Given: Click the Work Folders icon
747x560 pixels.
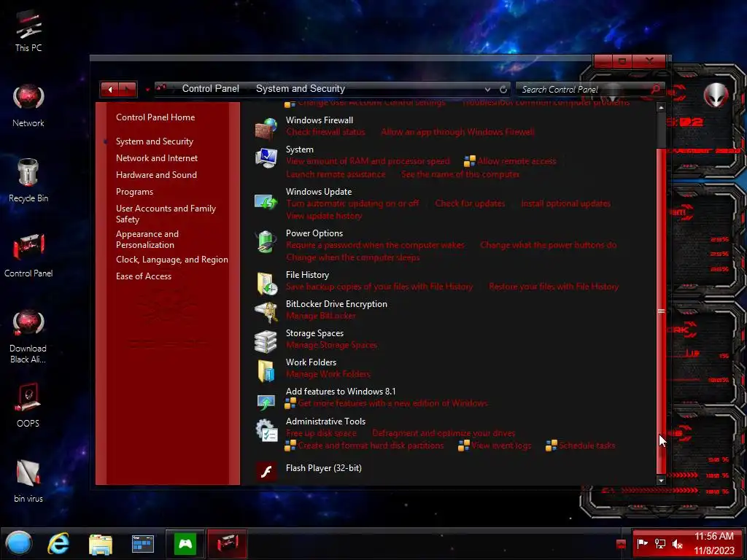Looking at the screenshot, I should click(x=266, y=371).
